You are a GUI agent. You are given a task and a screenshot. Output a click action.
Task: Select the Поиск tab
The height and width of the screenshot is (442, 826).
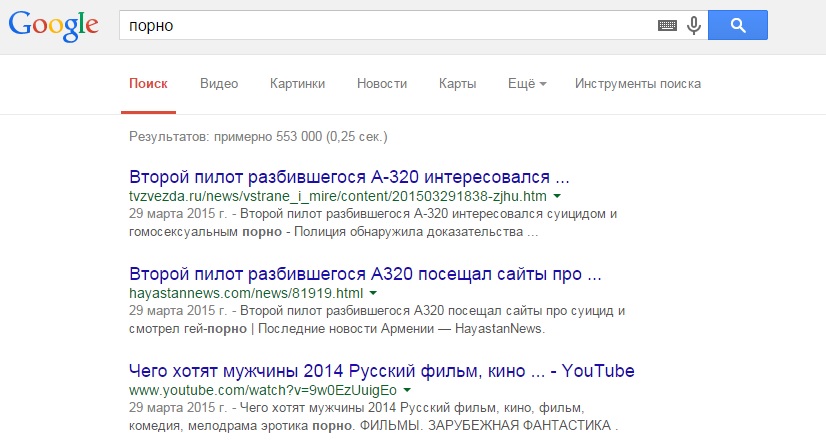(x=149, y=84)
